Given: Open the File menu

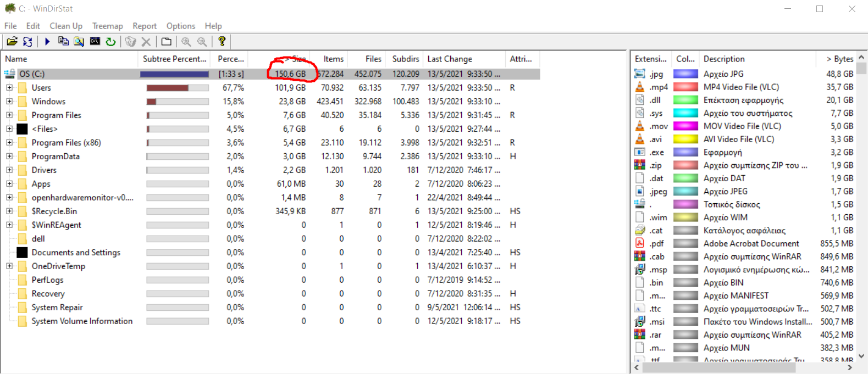Looking at the screenshot, I should (10, 26).
